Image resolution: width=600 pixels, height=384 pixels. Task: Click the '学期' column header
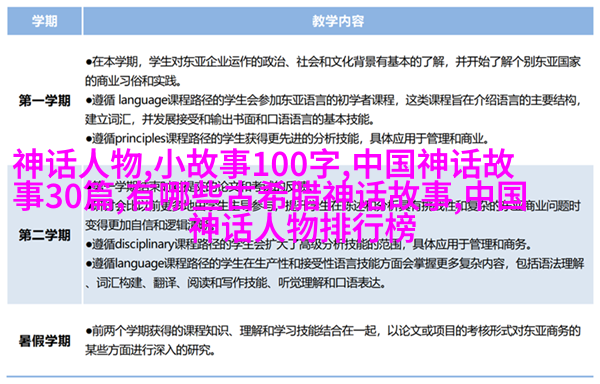tap(44, 21)
